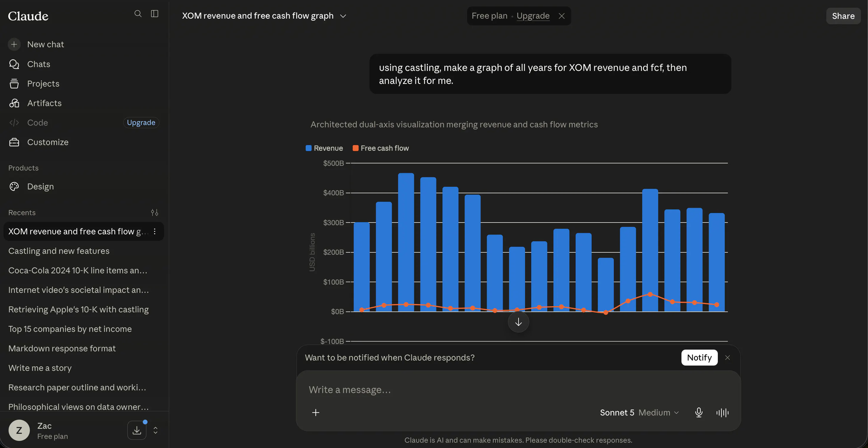Screen dimensions: 868x448
Task: Toggle Revenue series in chart legend
Action: (x=324, y=148)
